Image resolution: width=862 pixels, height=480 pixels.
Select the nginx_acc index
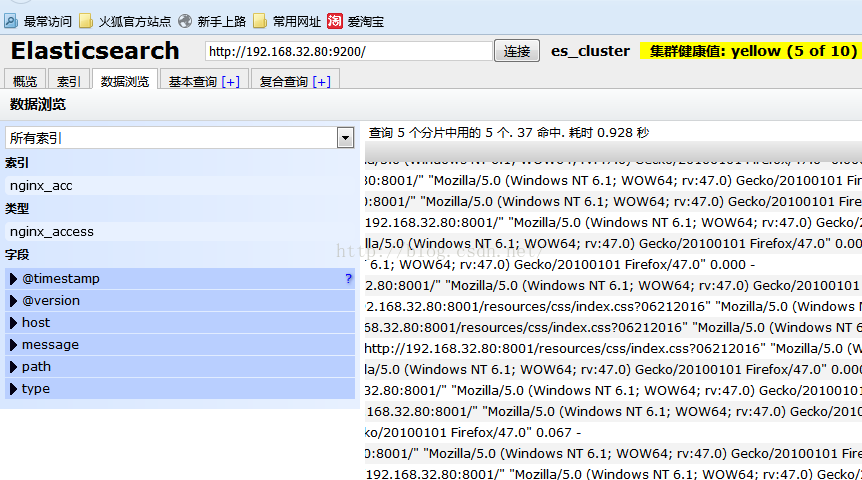point(180,186)
